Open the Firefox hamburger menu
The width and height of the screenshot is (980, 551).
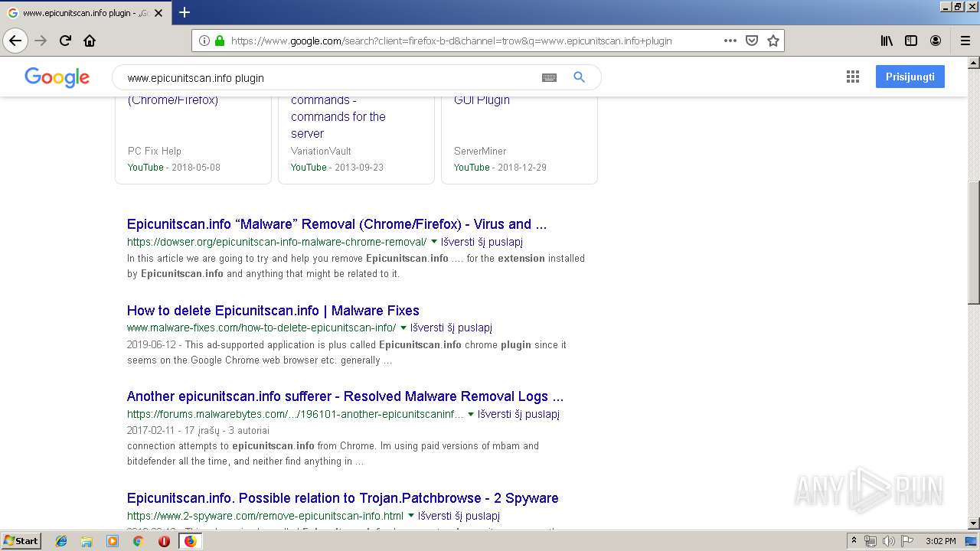965,41
